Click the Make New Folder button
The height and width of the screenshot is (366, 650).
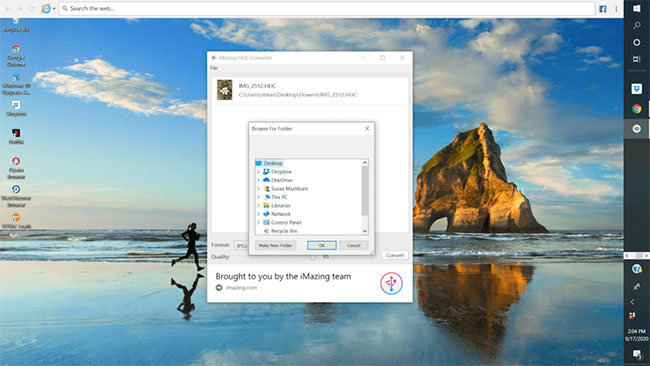tap(276, 245)
